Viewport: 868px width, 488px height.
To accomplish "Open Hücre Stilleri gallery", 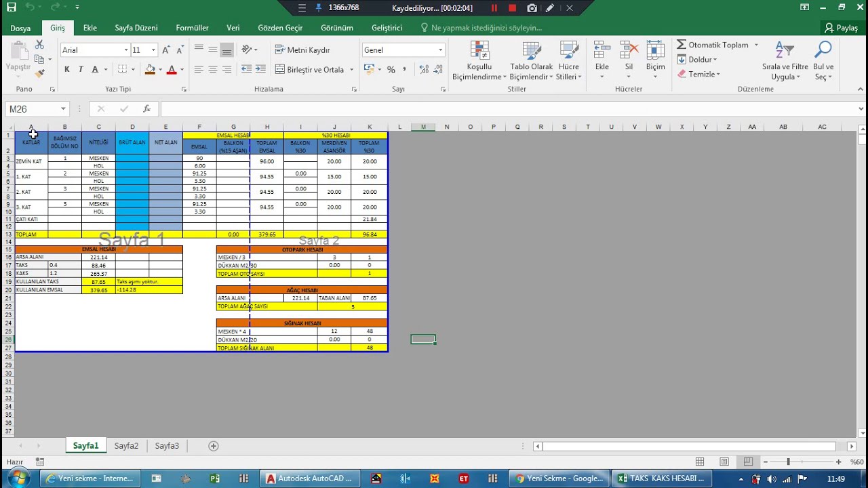I will point(568,61).
